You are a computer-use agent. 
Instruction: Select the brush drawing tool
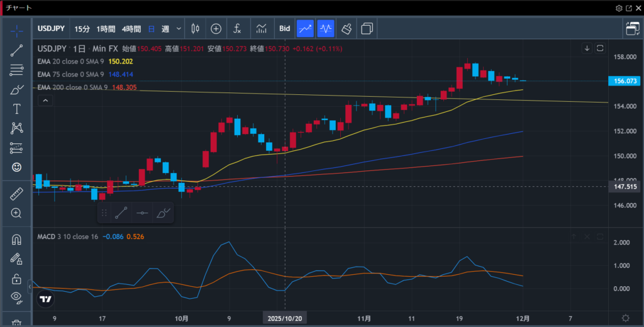(16, 89)
